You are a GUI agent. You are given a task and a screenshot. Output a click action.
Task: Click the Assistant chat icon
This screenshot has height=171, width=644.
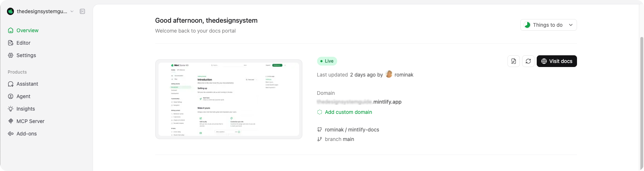tap(11, 84)
